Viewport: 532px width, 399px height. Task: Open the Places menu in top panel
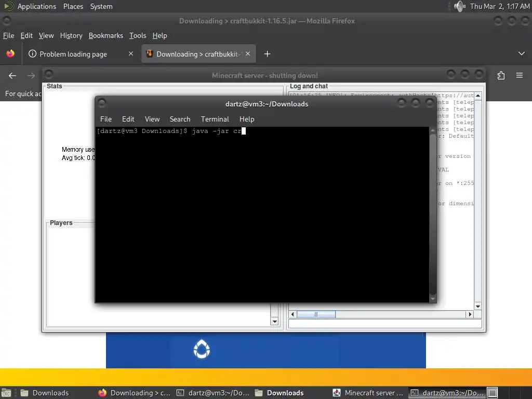(x=73, y=6)
